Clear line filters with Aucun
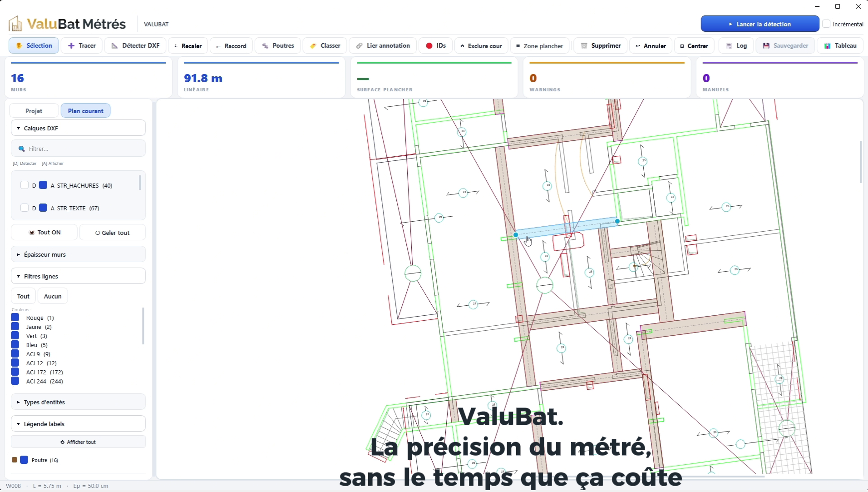The height and width of the screenshot is (492, 868). (x=53, y=296)
